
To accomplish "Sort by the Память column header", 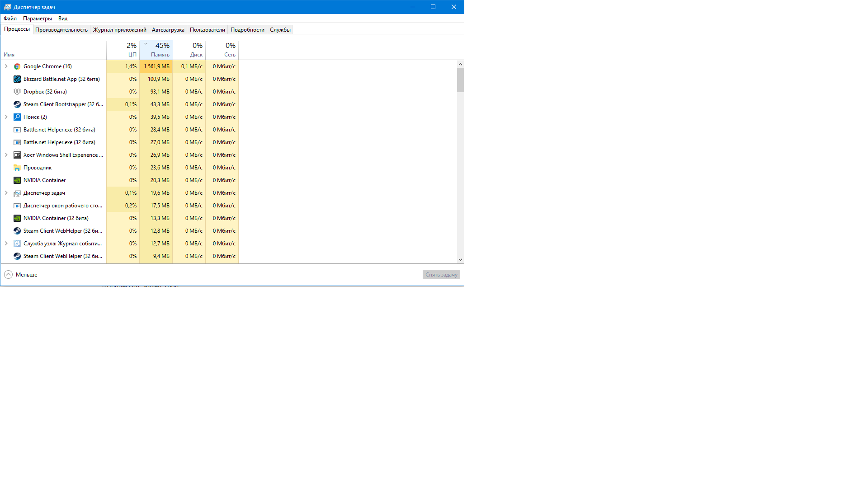I will [x=156, y=50].
